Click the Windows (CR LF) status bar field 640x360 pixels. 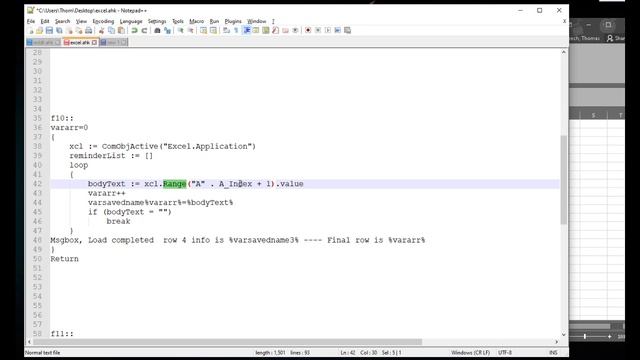(470, 353)
